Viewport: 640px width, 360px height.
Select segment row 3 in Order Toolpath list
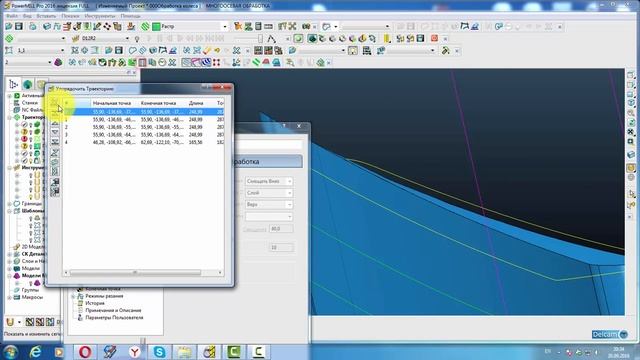143,134
